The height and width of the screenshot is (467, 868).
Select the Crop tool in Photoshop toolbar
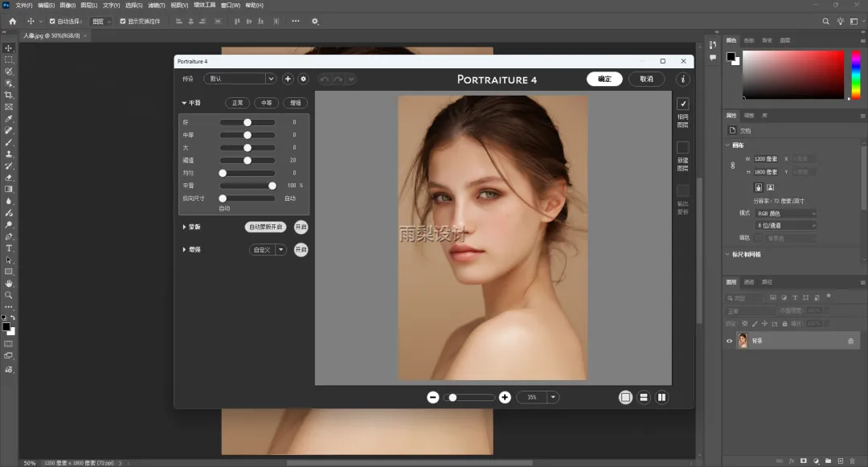pyautogui.click(x=9, y=95)
